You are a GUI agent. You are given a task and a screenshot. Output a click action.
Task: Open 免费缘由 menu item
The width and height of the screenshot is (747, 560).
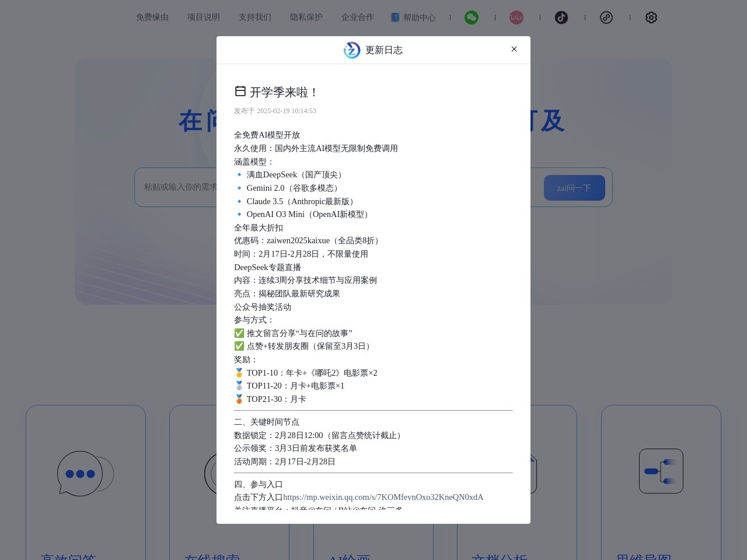[x=152, y=17]
